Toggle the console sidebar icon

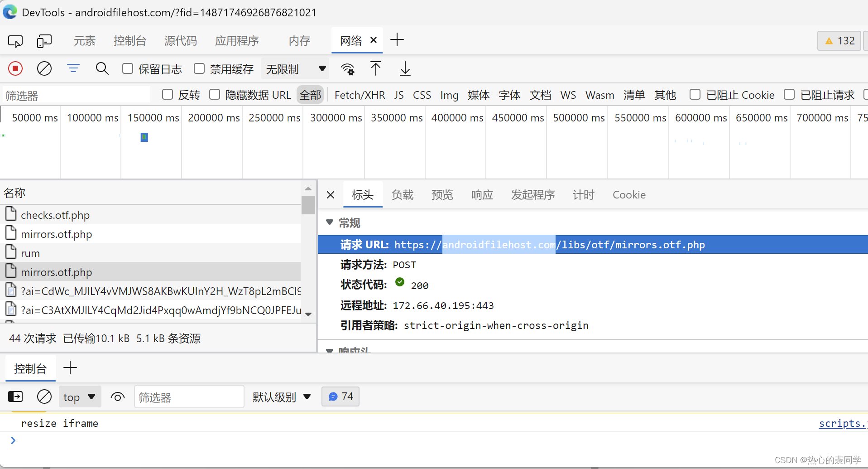[15, 397]
